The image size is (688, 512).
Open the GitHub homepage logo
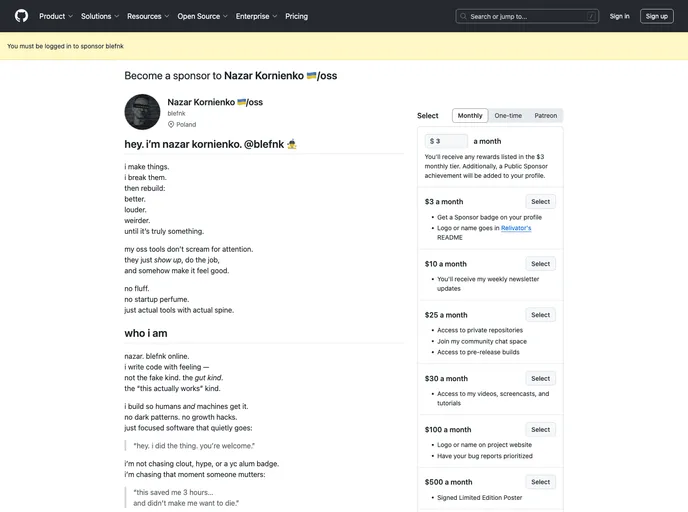21,16
